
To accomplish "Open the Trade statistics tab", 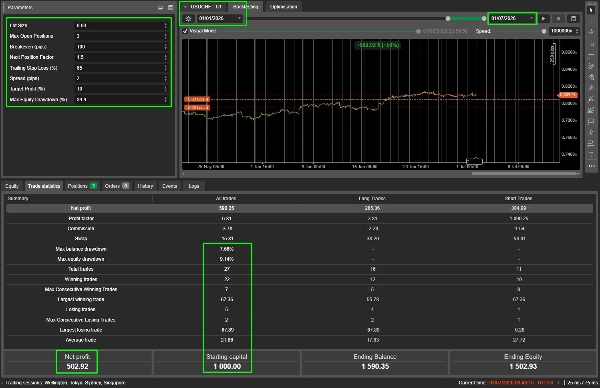I will [44, 186].
